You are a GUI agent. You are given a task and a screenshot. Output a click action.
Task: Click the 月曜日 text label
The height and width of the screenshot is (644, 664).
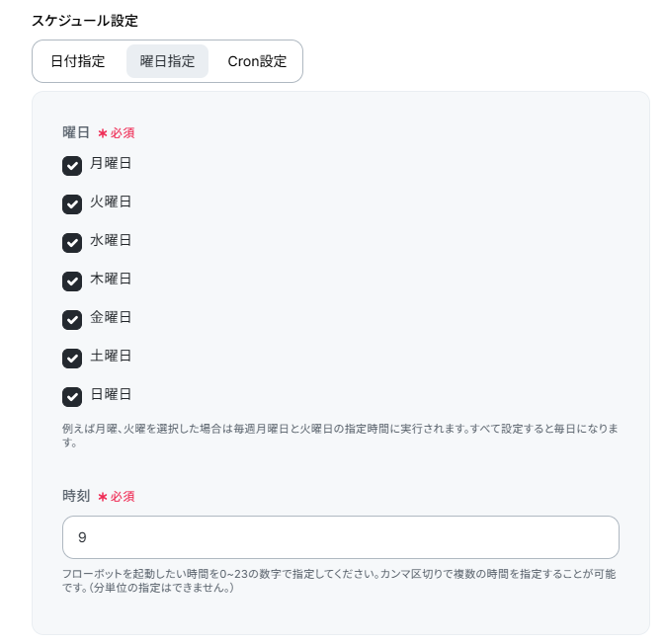pos(111,164)
